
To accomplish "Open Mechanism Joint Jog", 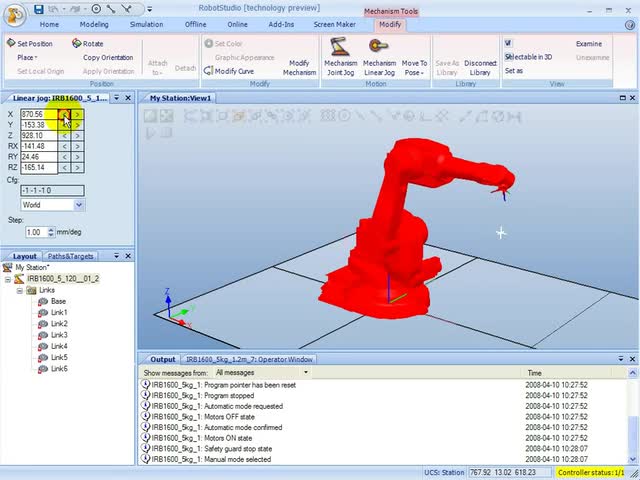I will point(340,57).
